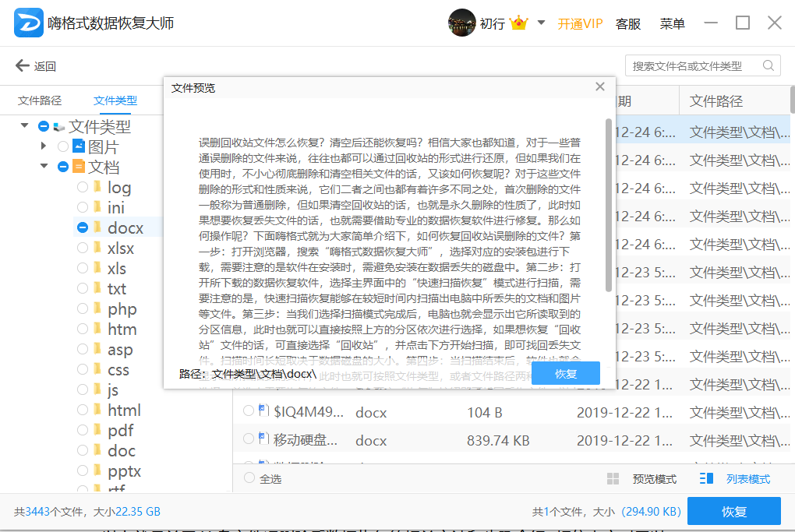Check the ini folder circle
This screenshot has height=532, width=795.
83,207
